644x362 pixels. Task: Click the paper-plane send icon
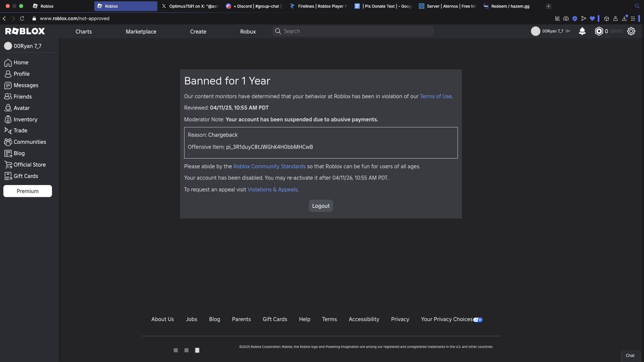pyautogui.click(x=583, y=18)
